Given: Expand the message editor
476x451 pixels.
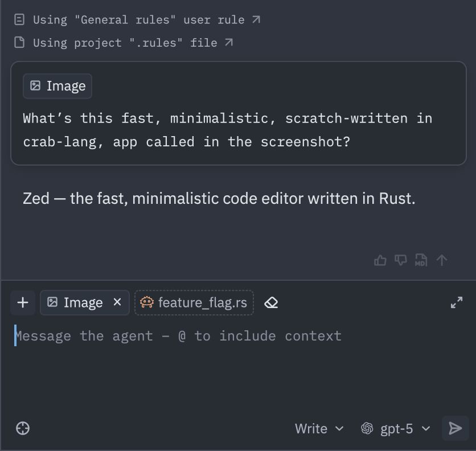Looking at the screenshot, I should tap(457, 302).
